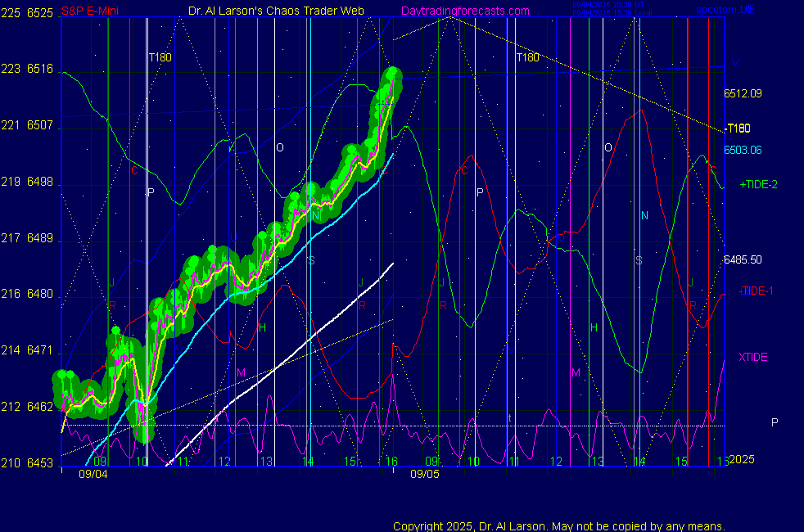Click the 6485.50 price marker

pos(743,259)
